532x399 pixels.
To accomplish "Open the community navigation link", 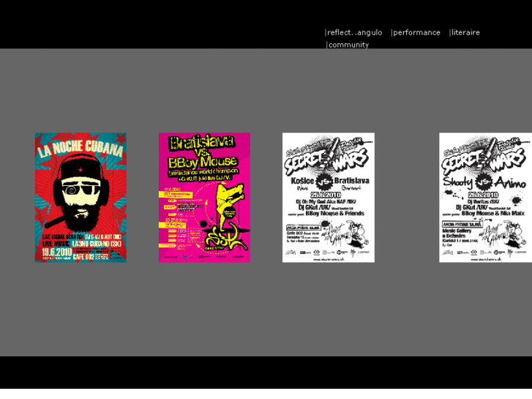I will (x=348, y=45).
